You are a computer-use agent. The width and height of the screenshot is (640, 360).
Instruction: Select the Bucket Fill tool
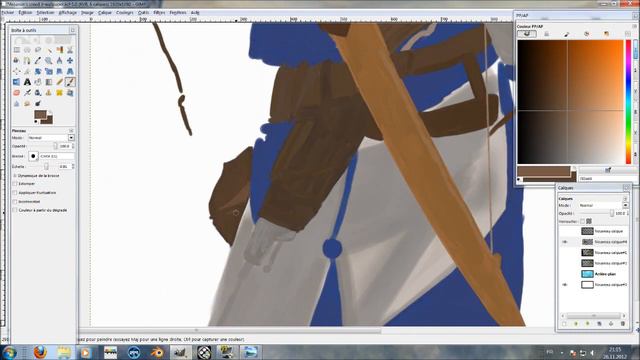point(38,82)
